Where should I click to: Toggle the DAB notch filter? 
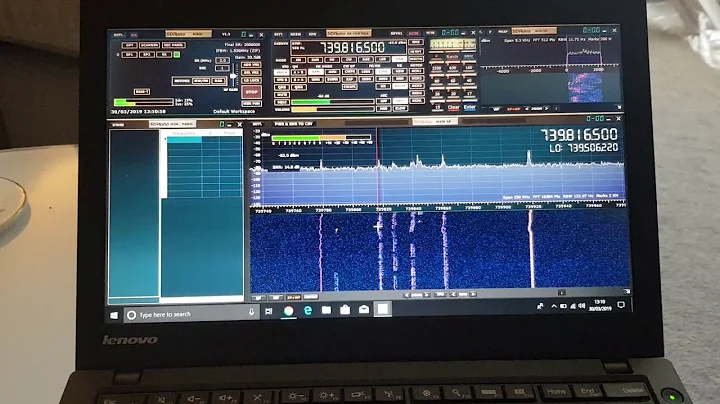(x=218, y=81)
